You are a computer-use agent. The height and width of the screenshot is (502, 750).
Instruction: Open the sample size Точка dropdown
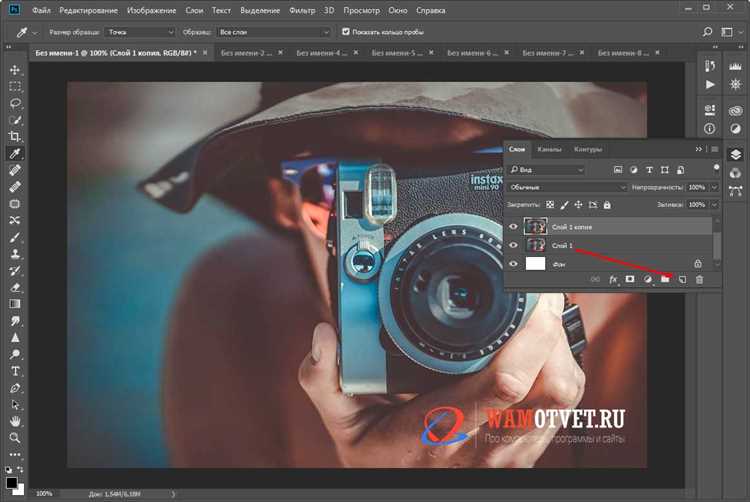click(x=140, y=32)
